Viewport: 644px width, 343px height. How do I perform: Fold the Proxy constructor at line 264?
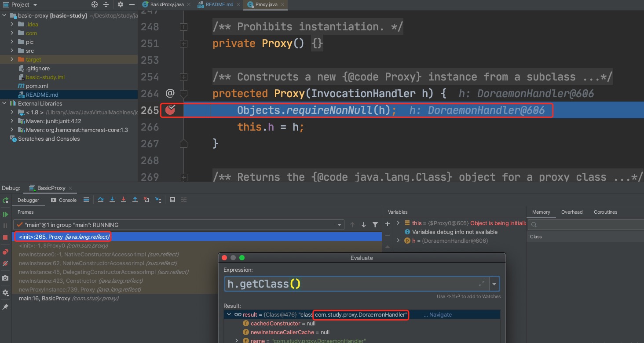click(183, 94)
